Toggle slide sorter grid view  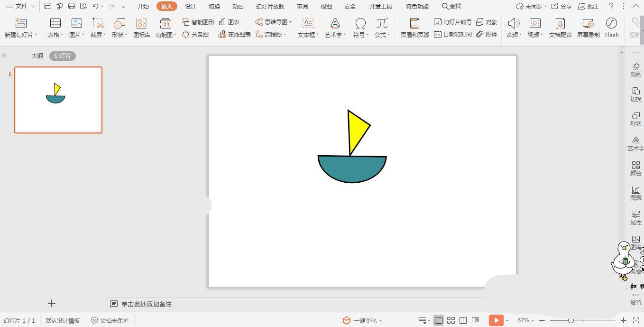click(x=451, y=320)
